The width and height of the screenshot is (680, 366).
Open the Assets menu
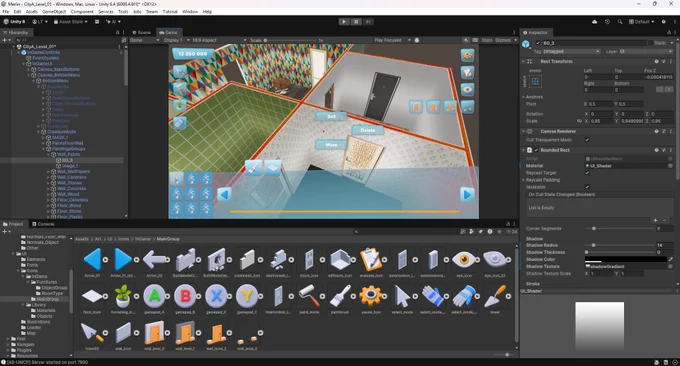click(x=32, y=12)
